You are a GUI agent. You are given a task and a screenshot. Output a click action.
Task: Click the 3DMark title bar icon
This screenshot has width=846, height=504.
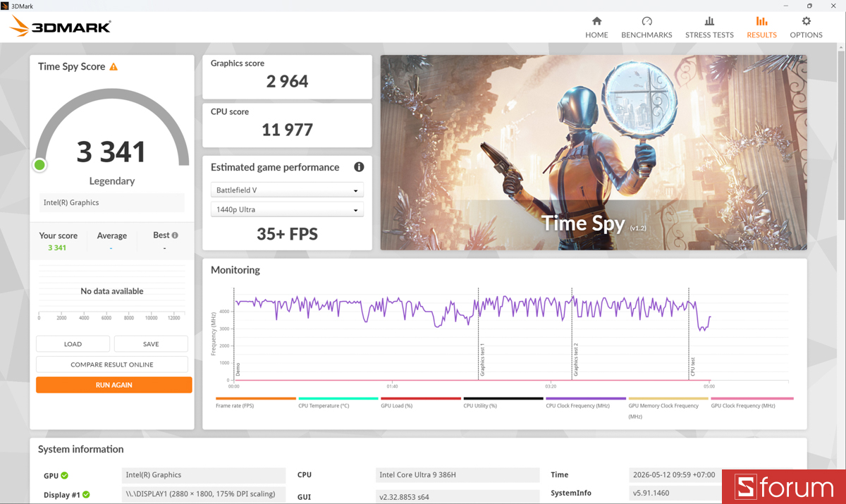(6, 6)
